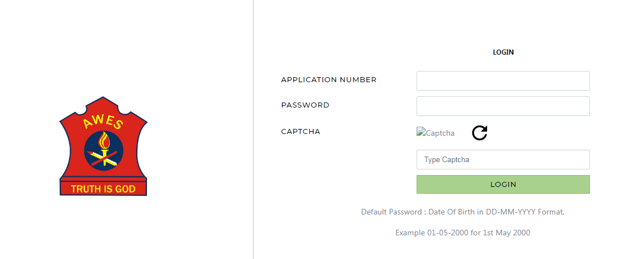Click the APPLICATION NUMBER label
Viewport: 644px width, 259px height.
coord(329,80)
